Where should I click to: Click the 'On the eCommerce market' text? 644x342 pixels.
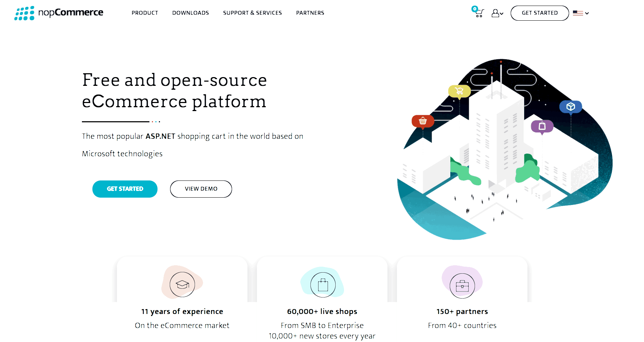pos(182,325)
